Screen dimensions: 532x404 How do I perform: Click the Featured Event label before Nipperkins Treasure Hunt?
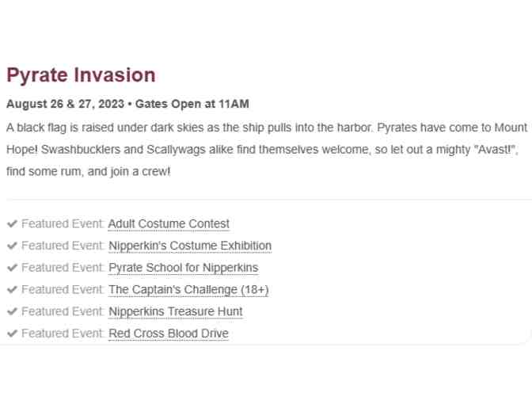coord(63,311)
